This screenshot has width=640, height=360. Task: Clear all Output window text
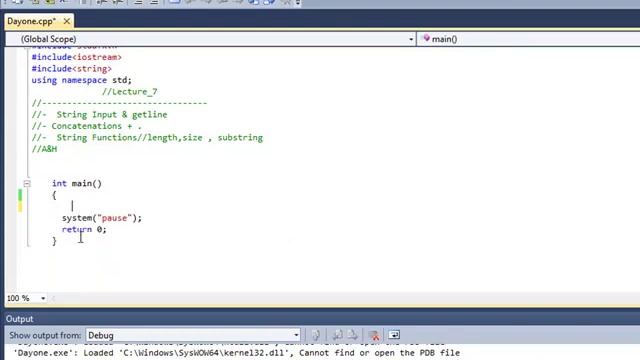tap(374, 336)
